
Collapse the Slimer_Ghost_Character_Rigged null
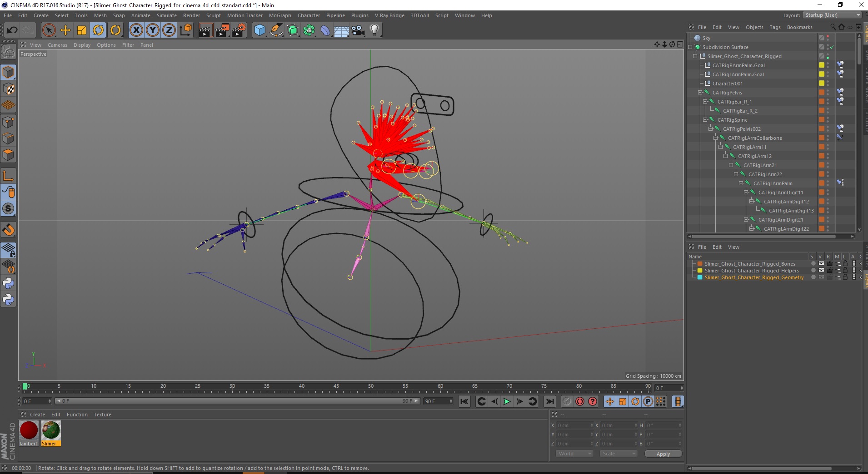pyautogui.click(x=695, y=56)
